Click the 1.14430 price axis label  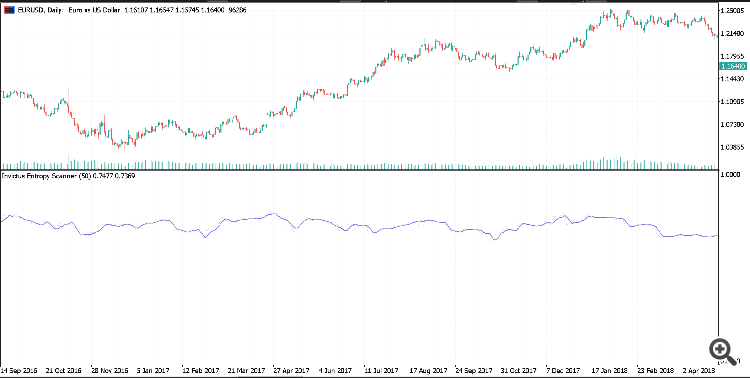click(733, 78)
